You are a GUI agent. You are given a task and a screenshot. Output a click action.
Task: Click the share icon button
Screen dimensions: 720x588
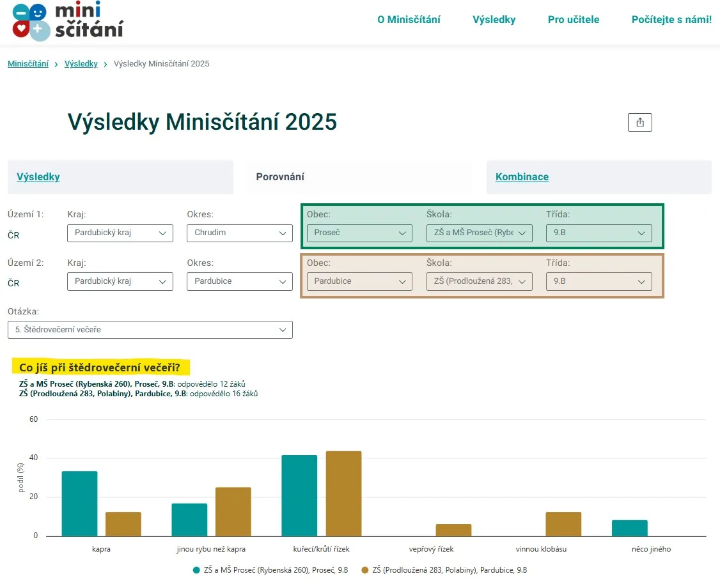click(639, 122)
